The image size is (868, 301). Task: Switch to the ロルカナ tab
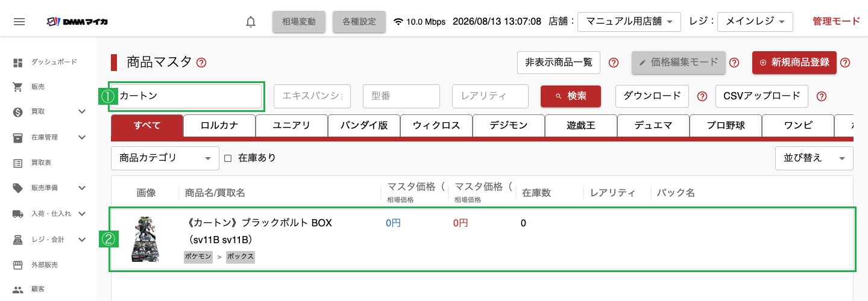[219, 126]
